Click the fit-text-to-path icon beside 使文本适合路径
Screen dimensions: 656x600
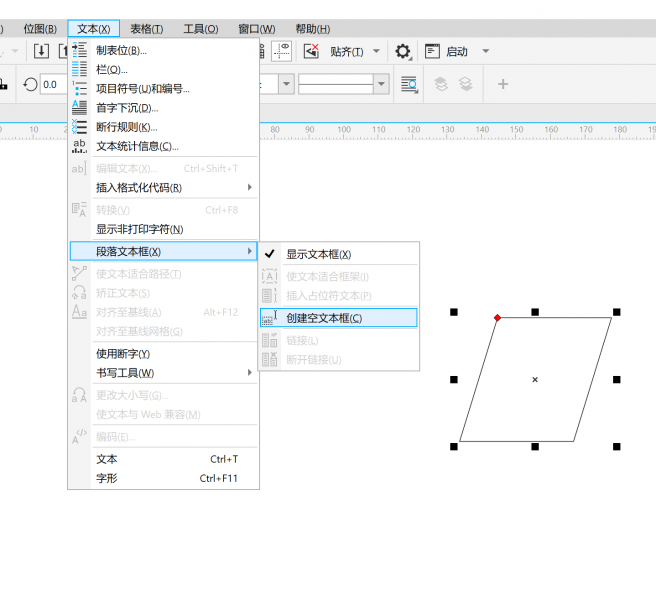[x=79, y=273]
